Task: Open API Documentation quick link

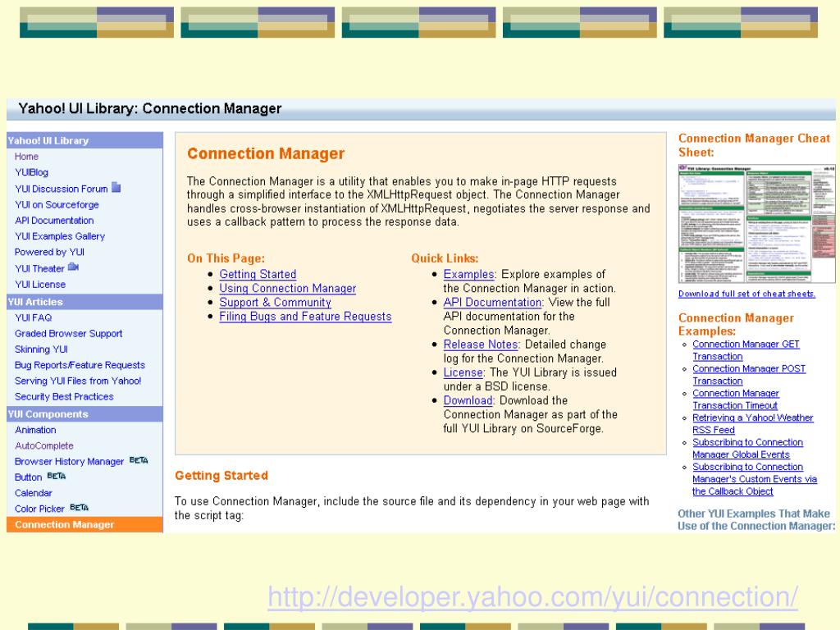Action: coord(493,302)
